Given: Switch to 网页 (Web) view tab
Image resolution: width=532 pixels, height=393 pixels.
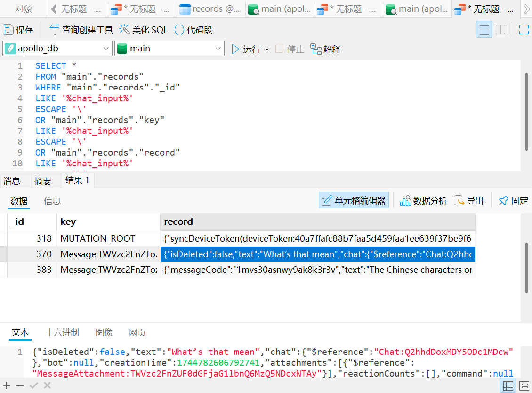Looking at the screenshot, I should pos(137,333).
